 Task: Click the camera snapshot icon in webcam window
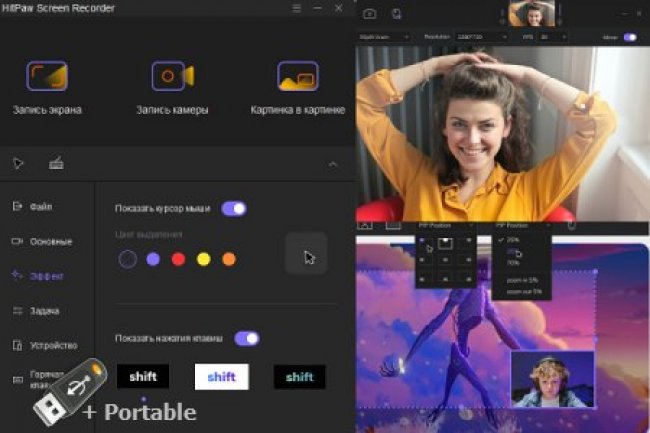370,14
